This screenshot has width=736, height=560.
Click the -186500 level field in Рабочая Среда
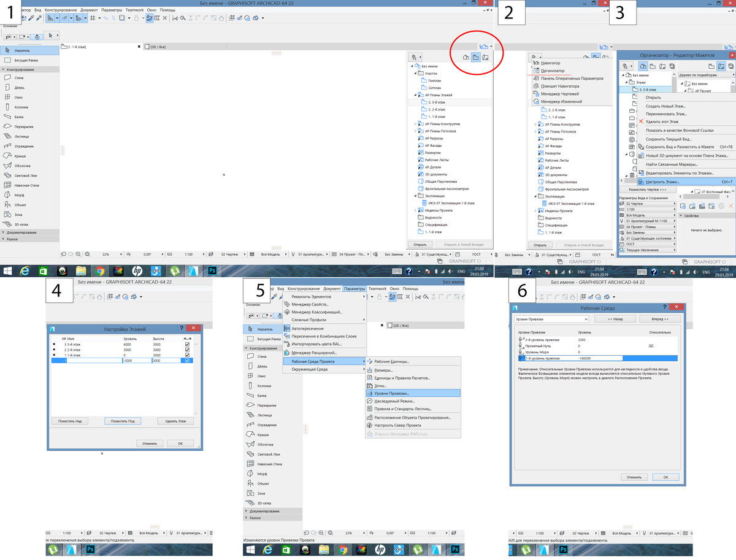click(600, 358)
